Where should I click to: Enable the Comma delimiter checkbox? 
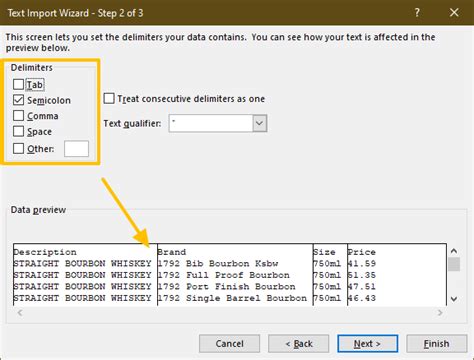tap(18, 116)
